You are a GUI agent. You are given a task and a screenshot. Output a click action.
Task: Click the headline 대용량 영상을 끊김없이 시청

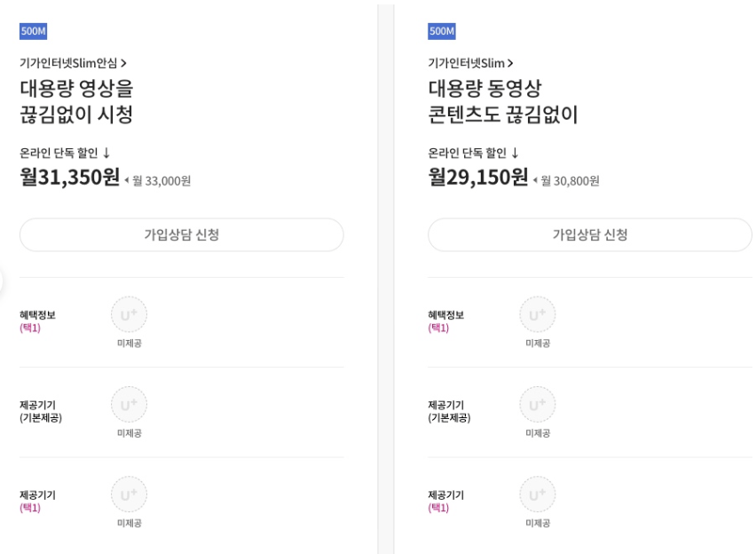click(76, 101)
